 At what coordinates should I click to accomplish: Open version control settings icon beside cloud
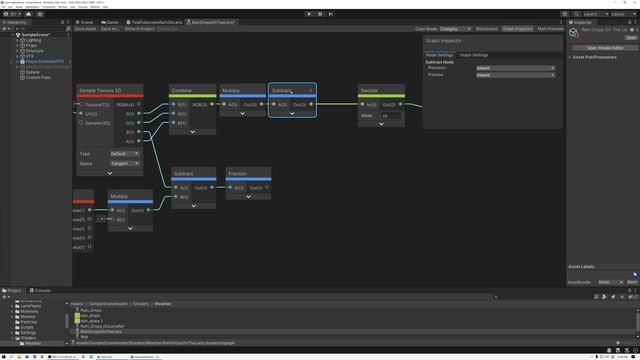pos(40,14)
